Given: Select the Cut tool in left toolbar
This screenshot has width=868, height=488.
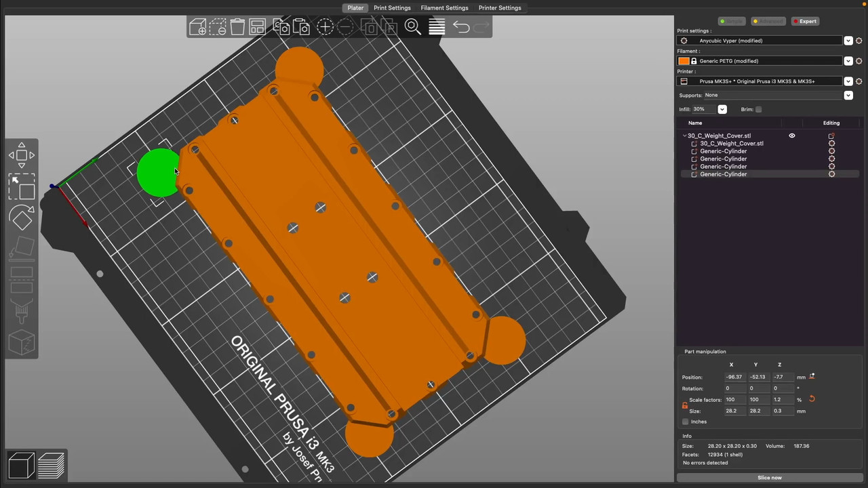Looking at the screenshot, I should click(x=22, y=279).
